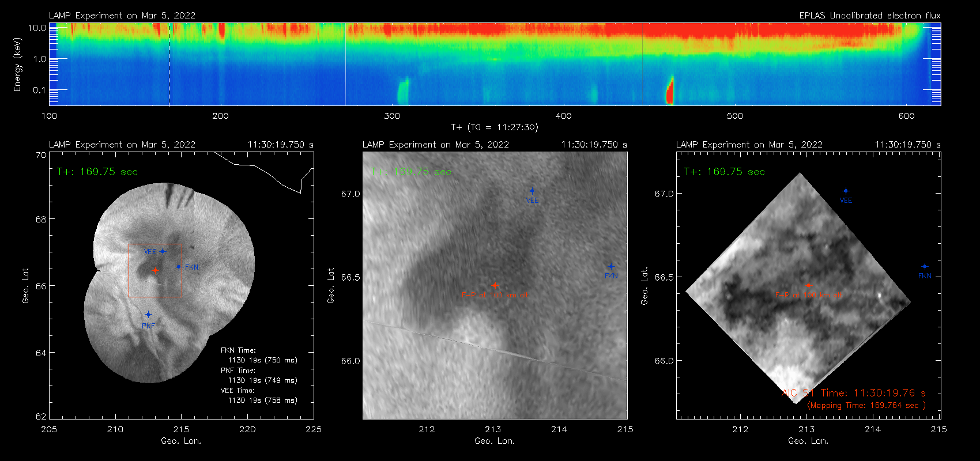Click the '(Mapping Time: 169.764 sec )' text
Image resolution: width=980 pixels, height=461 pixels.
pyautogui.click(x=866, y=406)
